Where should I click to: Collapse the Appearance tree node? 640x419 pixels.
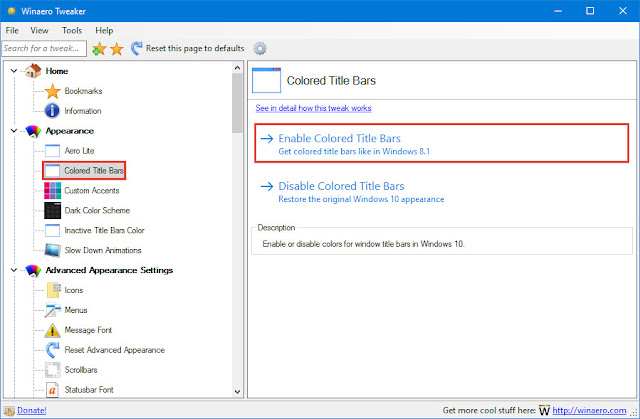click(14, 131)
